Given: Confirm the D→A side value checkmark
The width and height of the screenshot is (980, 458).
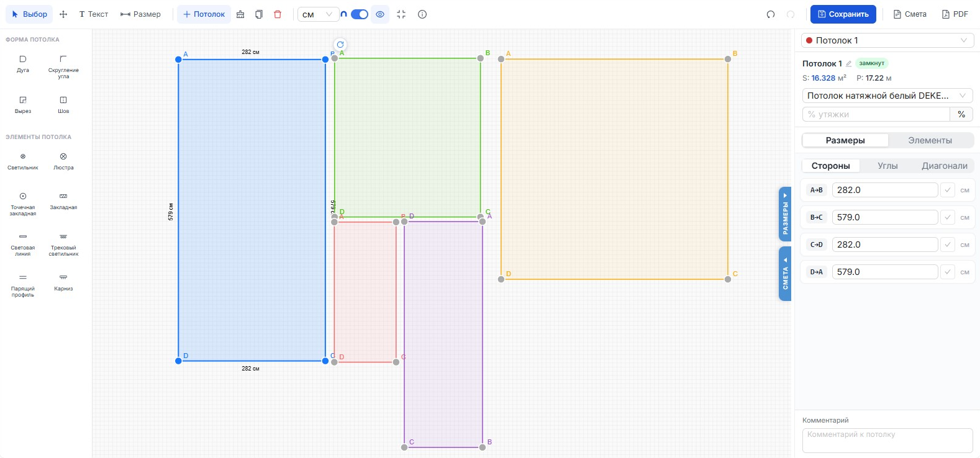Looking at the screenshot, I should tap(948, 272).
